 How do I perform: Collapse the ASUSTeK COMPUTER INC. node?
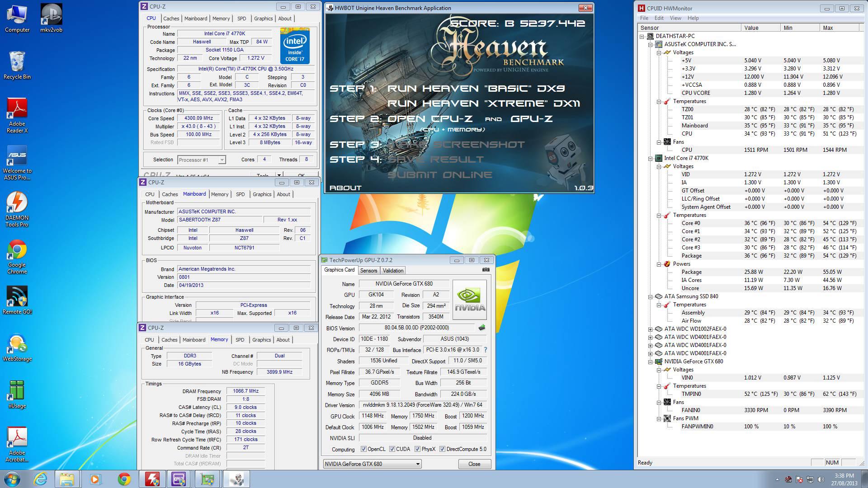651,44
